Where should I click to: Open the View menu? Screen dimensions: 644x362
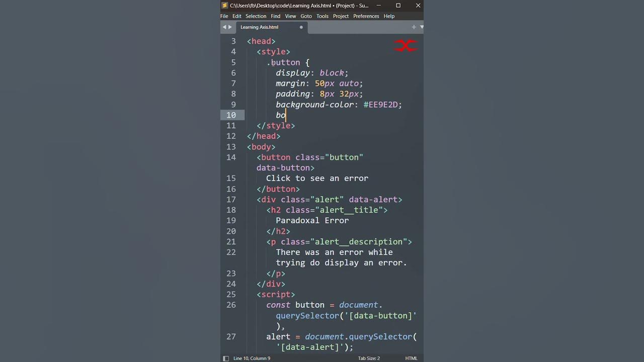pyautogui.click(x=290, y=16)
